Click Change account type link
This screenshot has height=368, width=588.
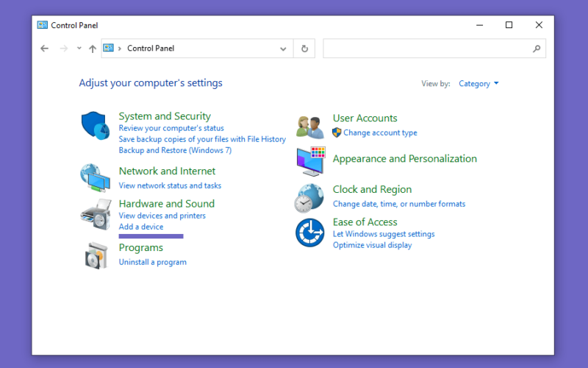click(380, 132)
